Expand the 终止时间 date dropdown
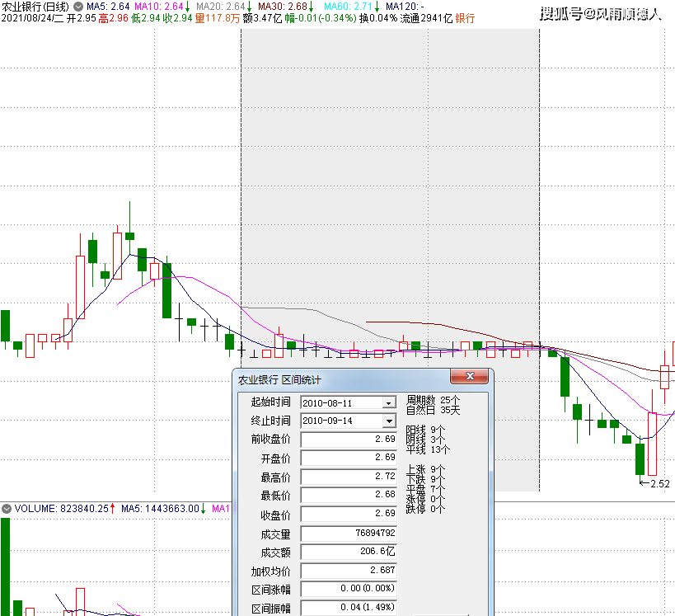The image size is (675, 616). coord(389,421)
